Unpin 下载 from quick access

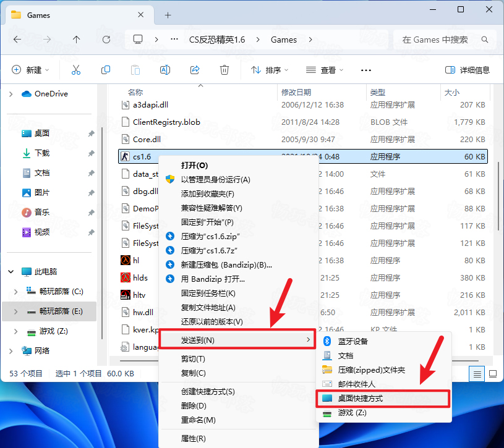tap(92, 153)
